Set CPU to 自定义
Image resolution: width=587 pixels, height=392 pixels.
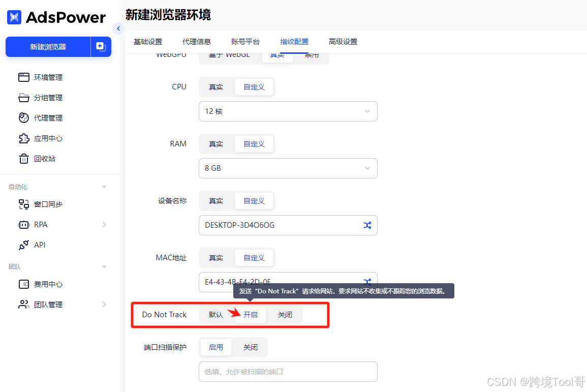click(x=254, y=87)
